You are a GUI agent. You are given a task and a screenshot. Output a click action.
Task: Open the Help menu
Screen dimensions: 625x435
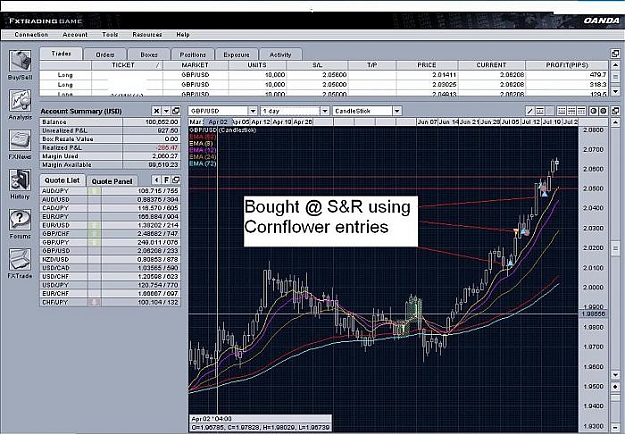click(x=183, y=35)
